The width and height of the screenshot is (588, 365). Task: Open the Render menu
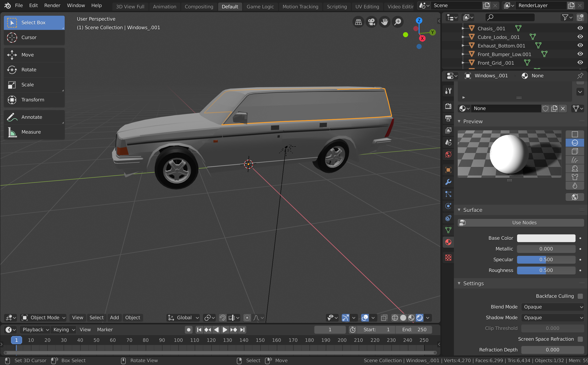[52, 5]
